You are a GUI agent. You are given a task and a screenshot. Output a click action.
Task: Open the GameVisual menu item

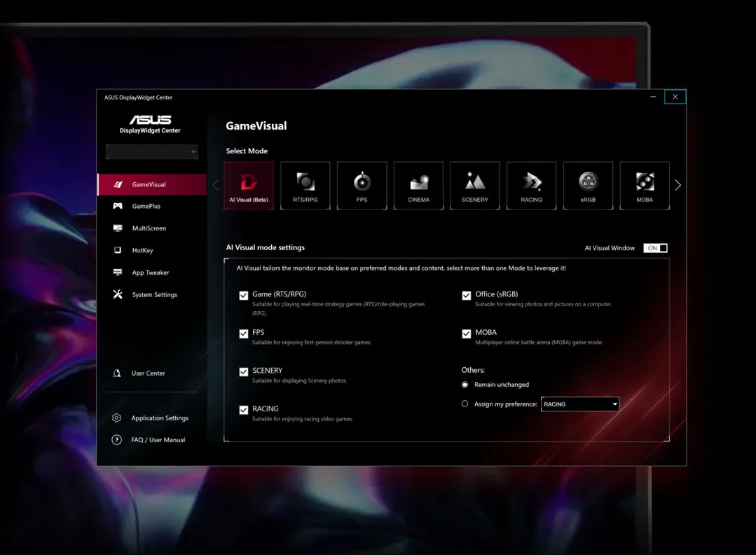[x=152, y=185]
